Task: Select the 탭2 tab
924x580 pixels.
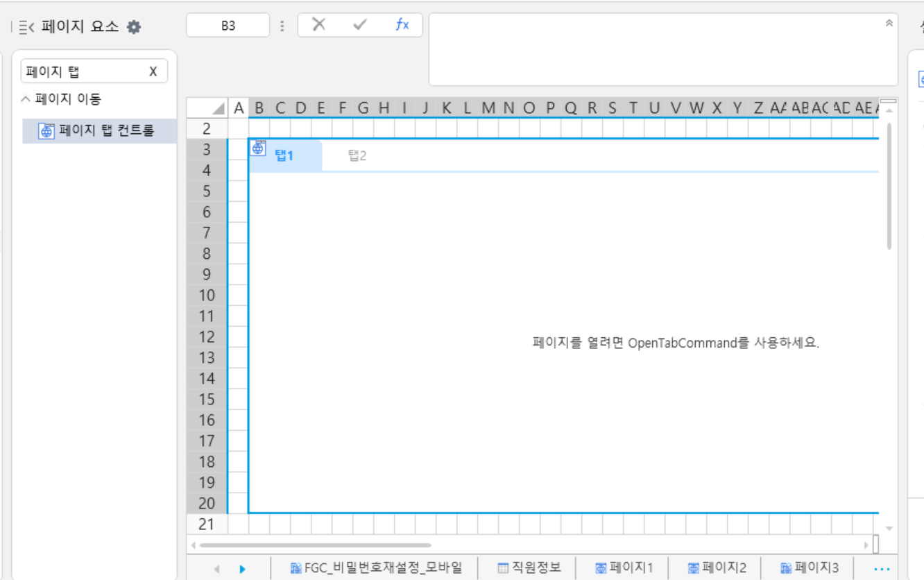Action: tap(357, 155)
